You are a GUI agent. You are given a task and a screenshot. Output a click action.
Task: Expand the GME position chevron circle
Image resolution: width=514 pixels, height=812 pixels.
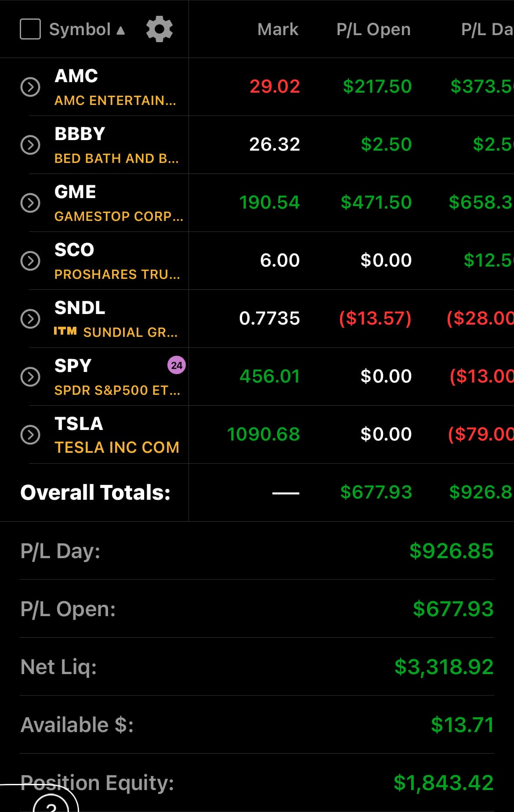point(30,203)
